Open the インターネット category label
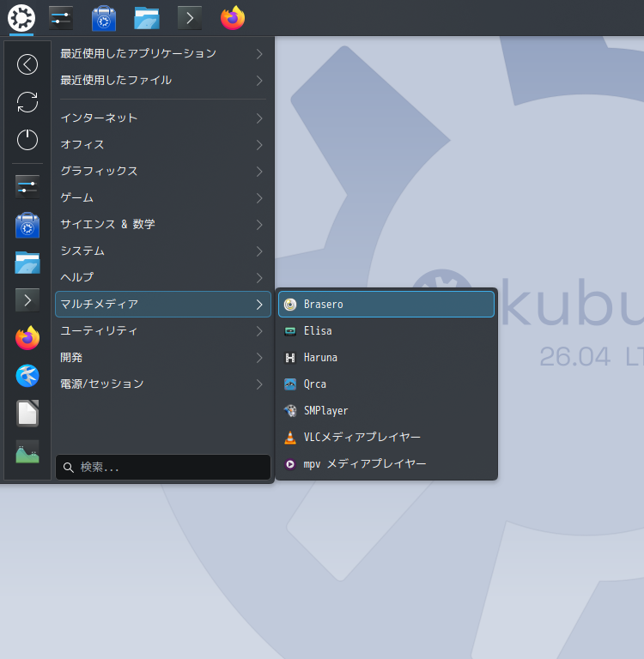 99,118
